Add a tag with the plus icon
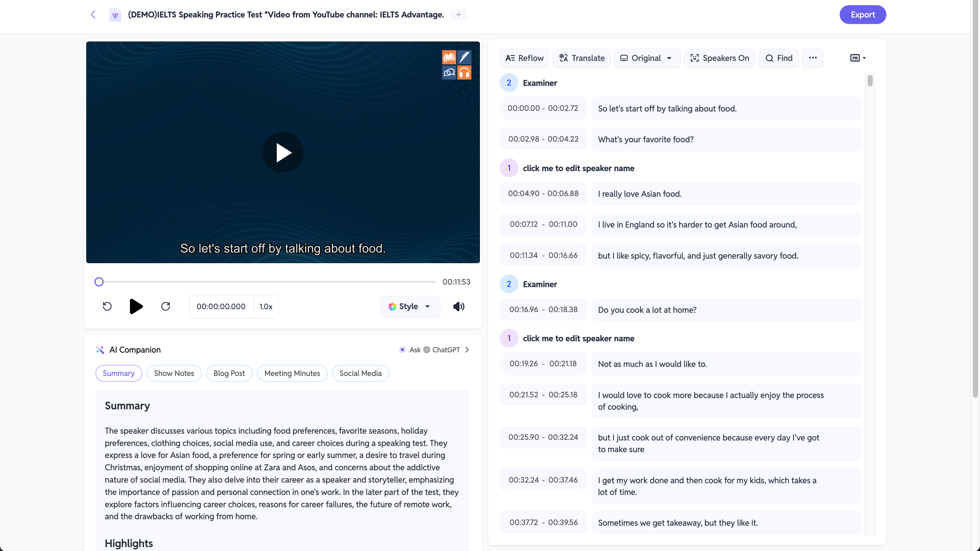980x551 pixels. [459, 15]
